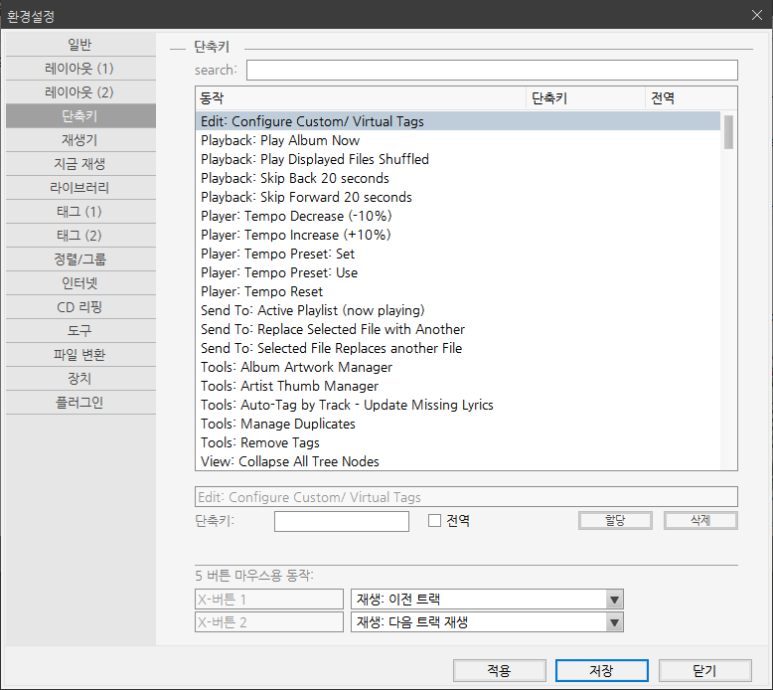Go to the 라이브러리 tab

tap(81, 188)
